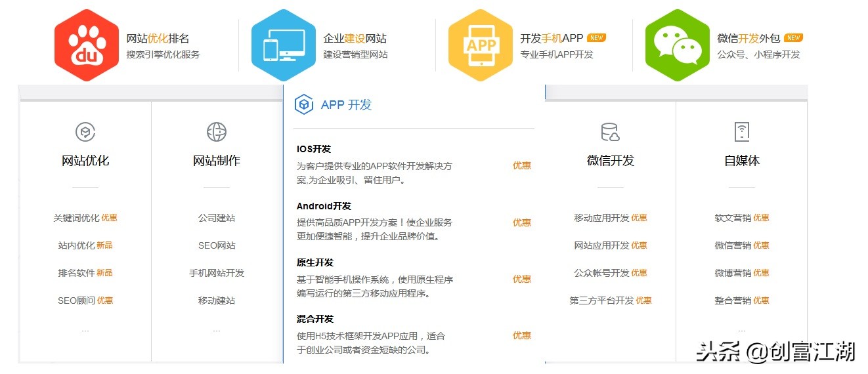Viewport: 868px width, 374px height.
Task: Open 手机网站开发 link
Action: point(217,273)
